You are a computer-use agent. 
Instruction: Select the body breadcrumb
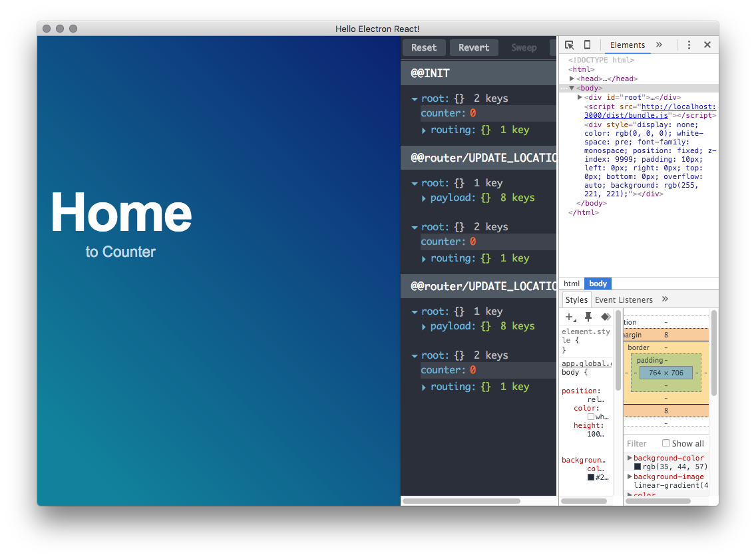(598, 283)
